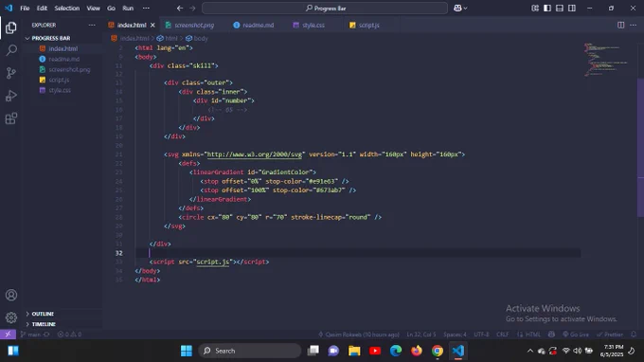Collapse the PROGRESS BAR folder section

tap(51, 38)
